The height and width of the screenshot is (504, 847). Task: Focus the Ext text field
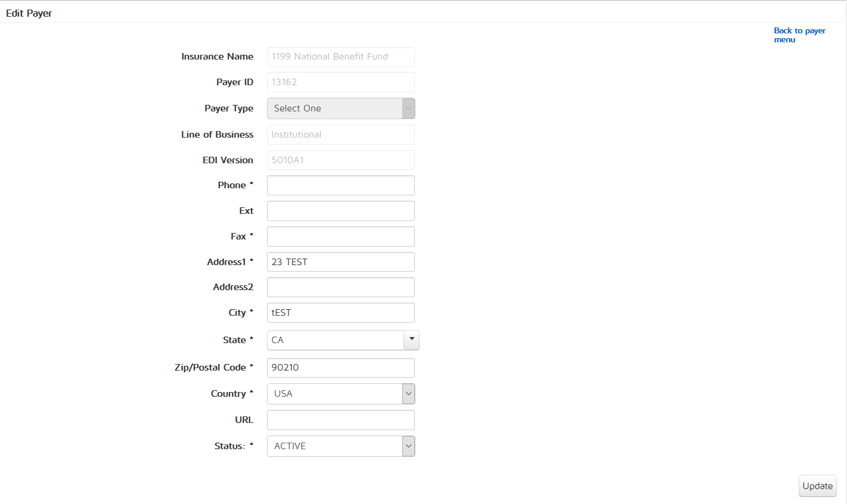(x=340, y=211)
